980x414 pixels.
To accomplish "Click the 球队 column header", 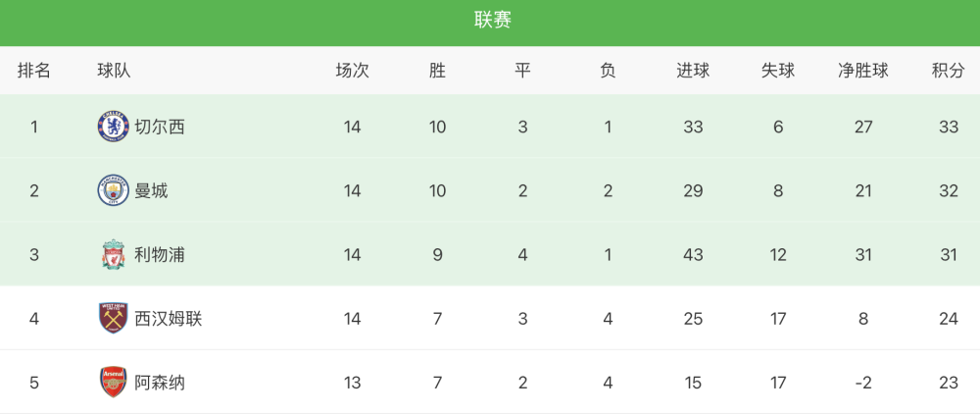I will [114, 71].
